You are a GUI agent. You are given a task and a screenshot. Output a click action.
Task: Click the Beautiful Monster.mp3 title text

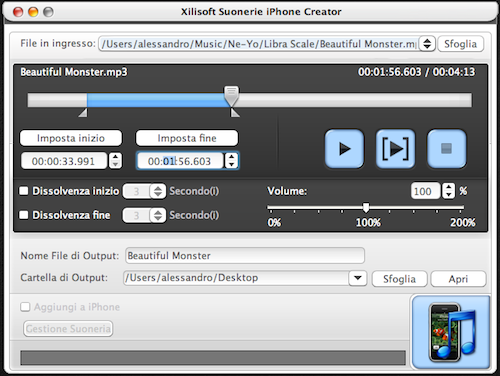click(74, 72)
